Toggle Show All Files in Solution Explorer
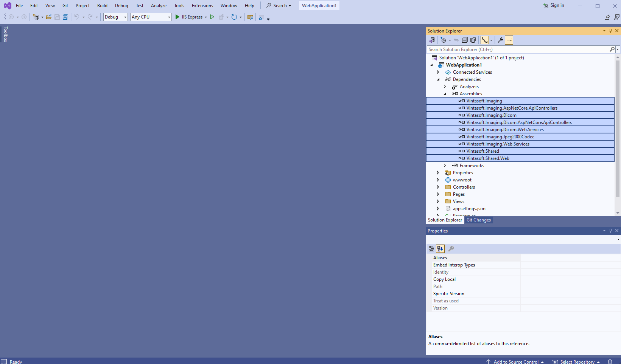This screenshot has height=364, width=621. coord(473,40)
